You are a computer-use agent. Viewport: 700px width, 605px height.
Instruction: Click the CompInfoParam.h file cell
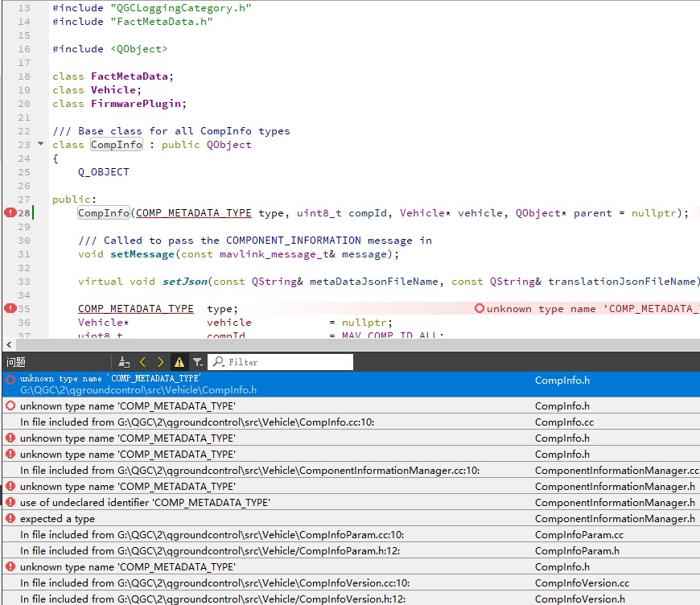coord(577,550)
